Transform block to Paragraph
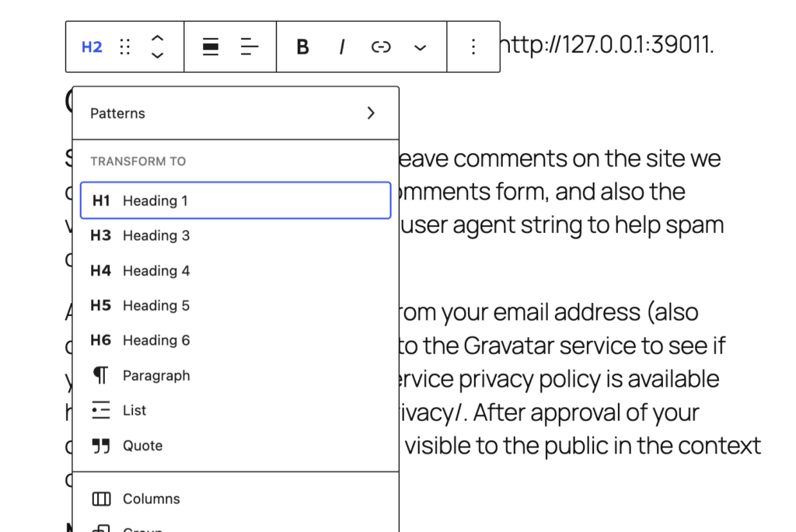The width and height of the screenshot is (796, 532). coord(236,375)
